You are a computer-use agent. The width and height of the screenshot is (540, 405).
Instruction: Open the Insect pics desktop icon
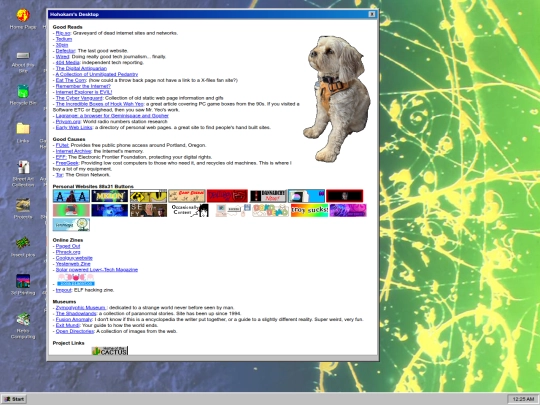pyautogui.click(x=23, y=247)
